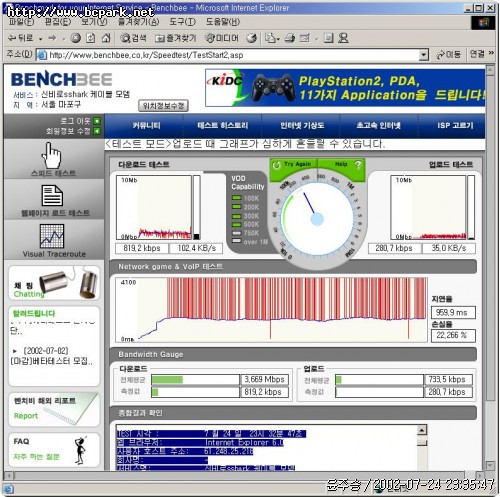This screenshot has height=497, width=500.
Task: Open the 미디어 (Media) toolbar button
Action: (x=222, y=38)
